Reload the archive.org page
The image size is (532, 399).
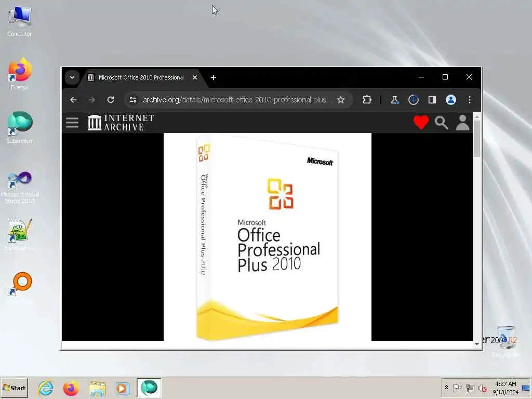click(x=111, y=100)
